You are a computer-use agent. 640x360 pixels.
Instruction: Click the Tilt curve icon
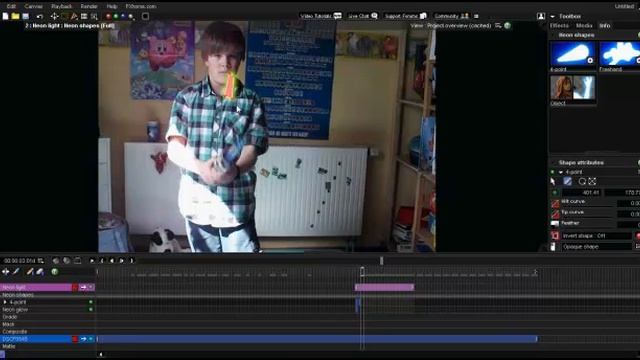point(555,203)
